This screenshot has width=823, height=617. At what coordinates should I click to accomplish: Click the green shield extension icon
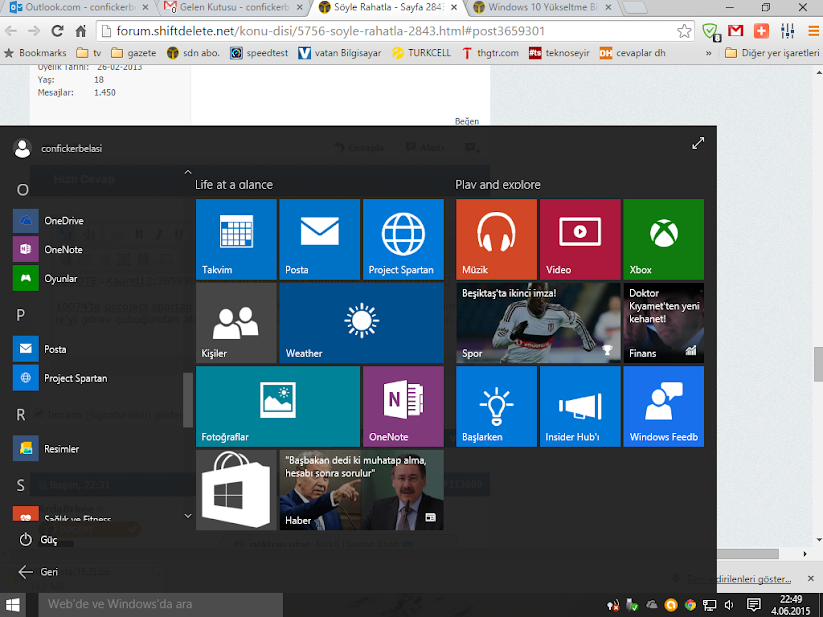click(711, 31)
